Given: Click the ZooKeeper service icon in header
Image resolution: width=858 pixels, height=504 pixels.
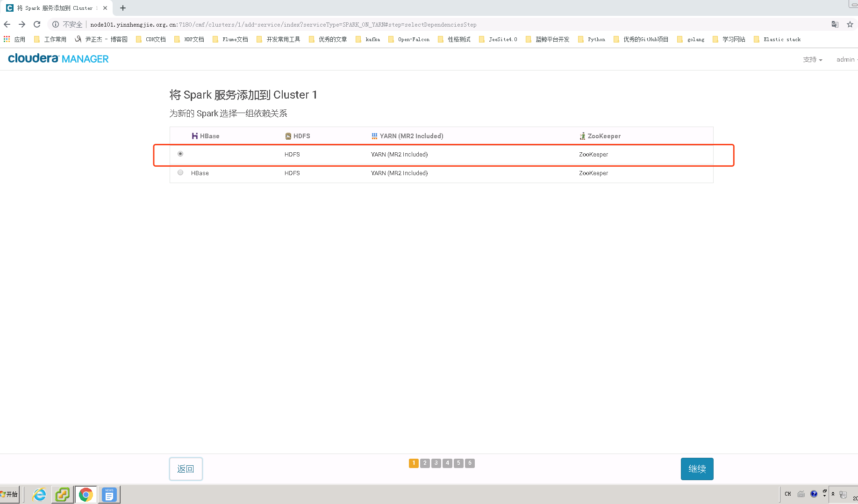Looking at the screenshot, I should click(x=583, y=136).
